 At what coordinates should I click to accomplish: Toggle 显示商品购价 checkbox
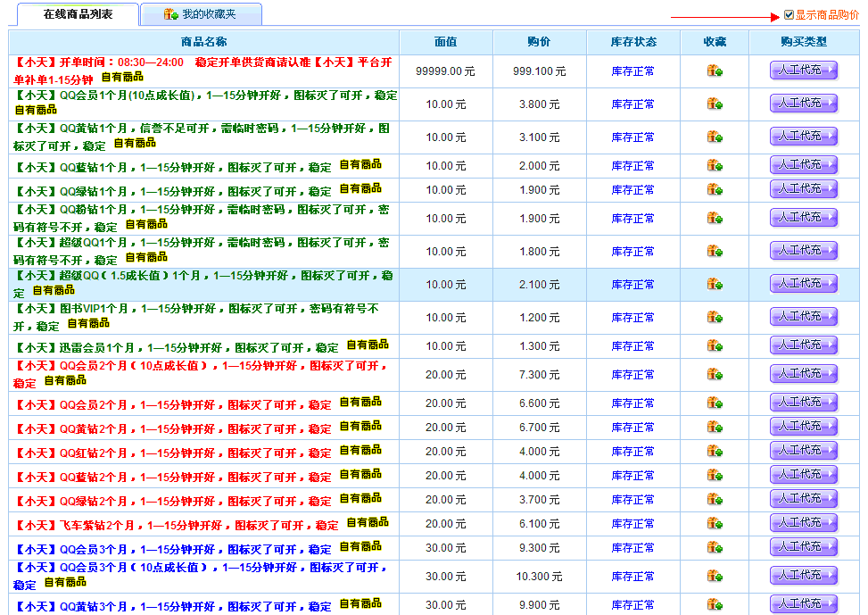(x=789, y=15)
